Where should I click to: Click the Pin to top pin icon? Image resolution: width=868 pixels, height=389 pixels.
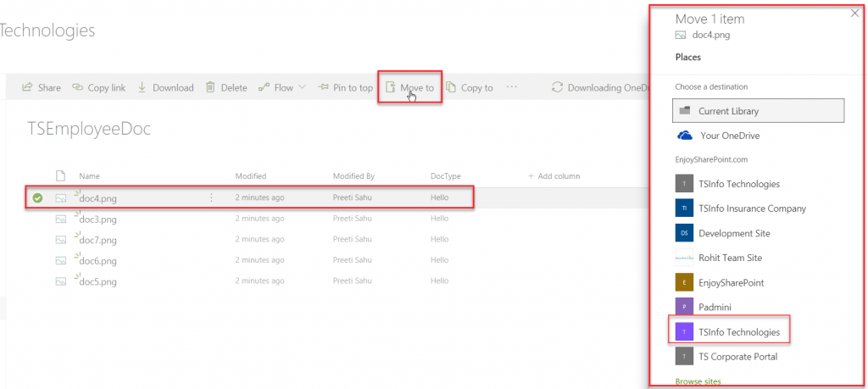pyautogui.click(x=323, y=87)
